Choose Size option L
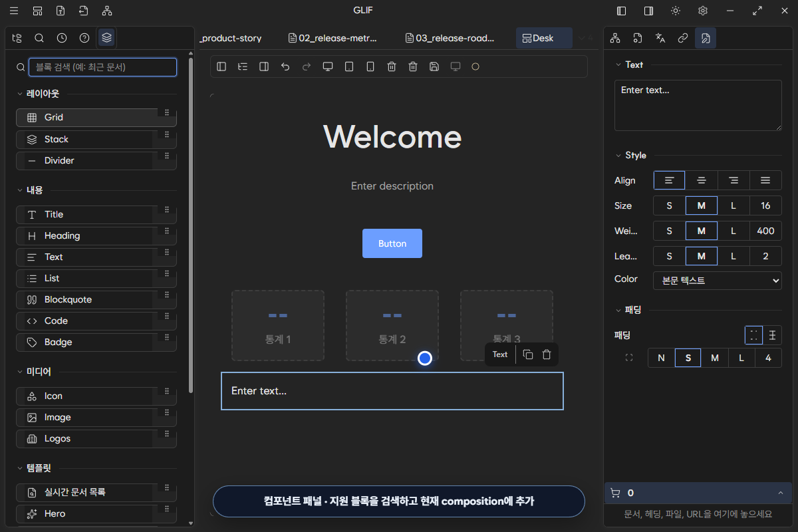Screen dimensions: 798x532 [733, 205]
